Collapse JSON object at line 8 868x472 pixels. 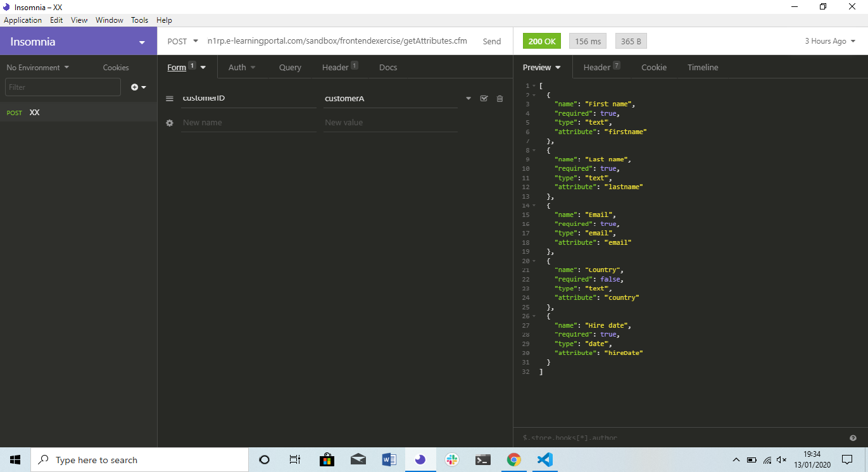pyautogui.click(x=534, y=151)
